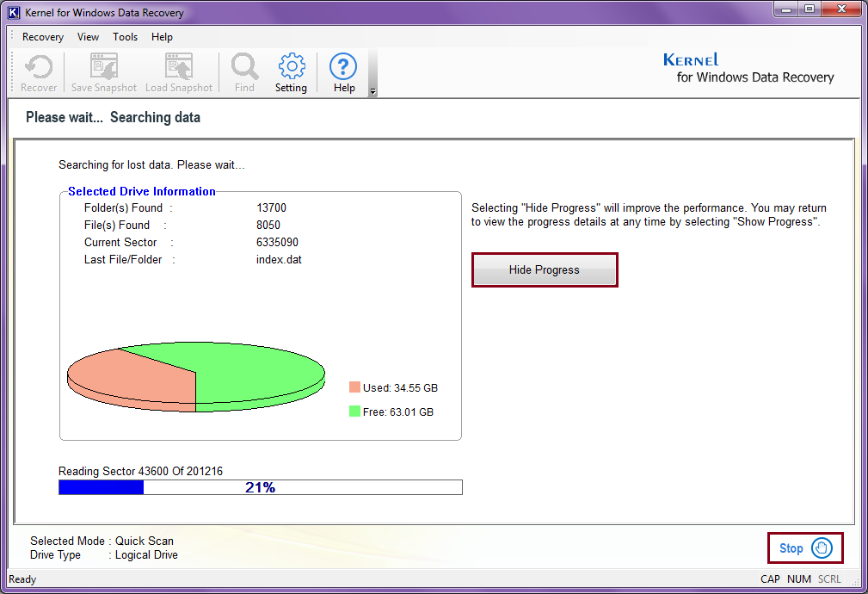Click the Please wait... Searching data heading
Viewport: 868px width, 594px height.
[x=113, y=117]
